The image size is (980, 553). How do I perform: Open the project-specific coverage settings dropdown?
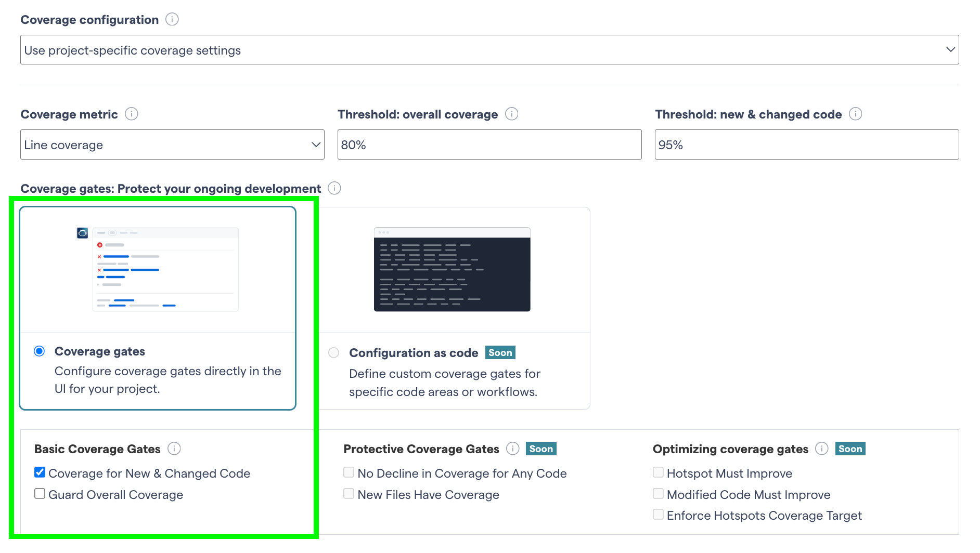coord(489,50)
